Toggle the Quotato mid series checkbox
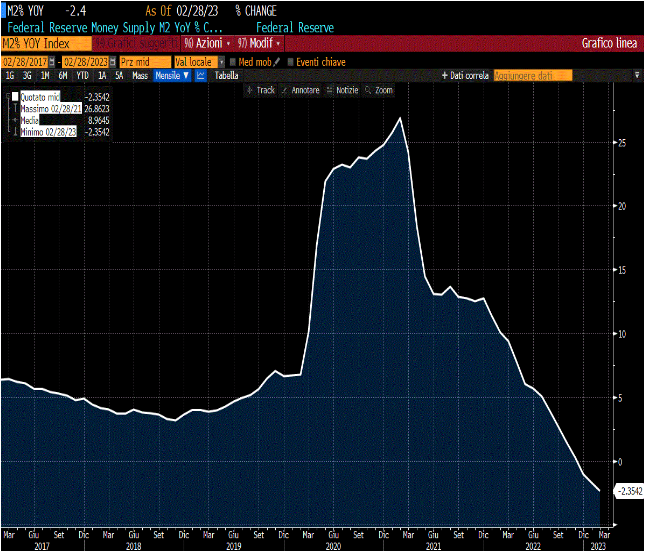Viewport: 645px width, 551px height. click(x=15, y=97)
